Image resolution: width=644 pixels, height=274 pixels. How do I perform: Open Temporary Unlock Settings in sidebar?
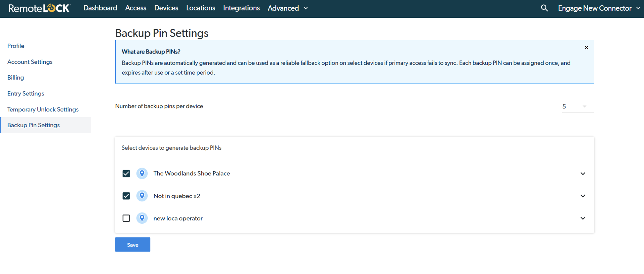(x=43, y=109)
